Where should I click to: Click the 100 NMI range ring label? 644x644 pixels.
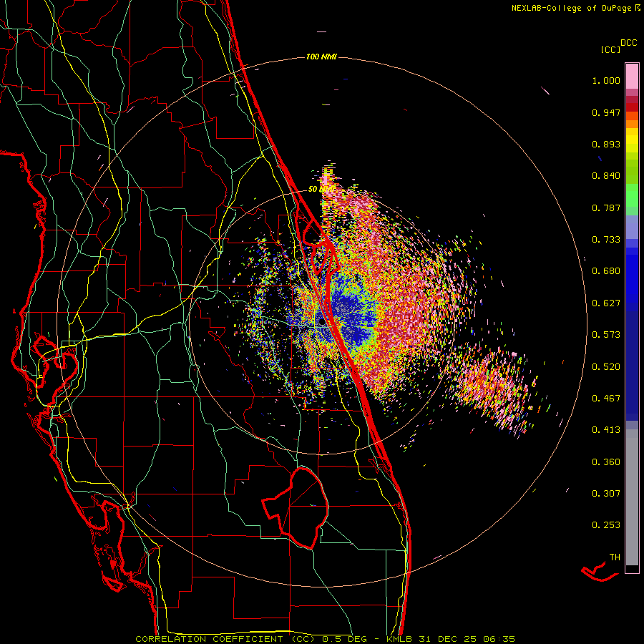coord(321,57)
